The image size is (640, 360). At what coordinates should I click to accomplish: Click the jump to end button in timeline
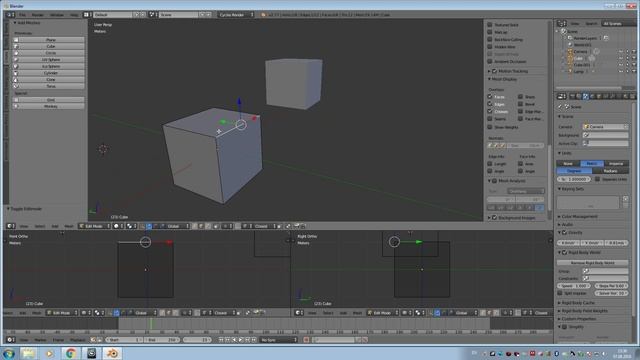pyautogui.click(x=254, y=340)
